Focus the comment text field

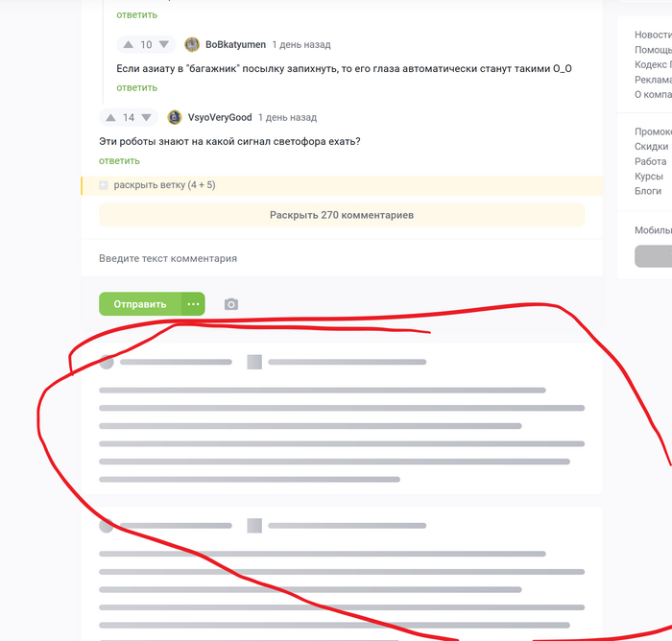tap(342, 258)
